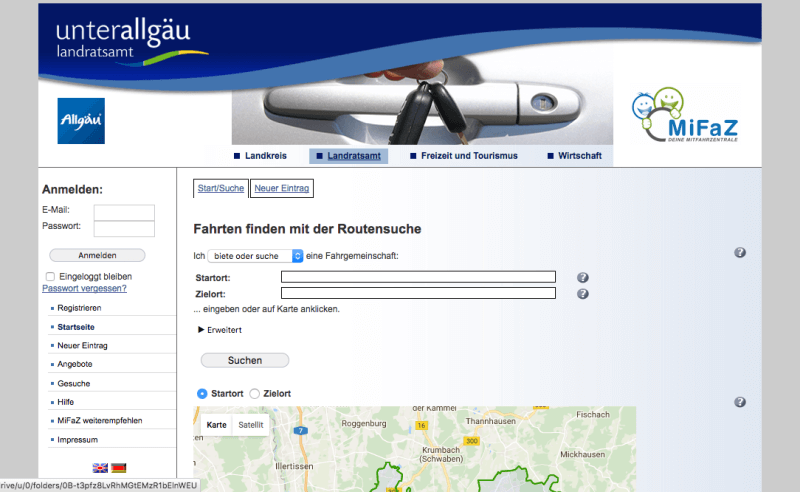
Task: Enable the Eingeloggt bleiben checkbox
Action: [50, 276]
